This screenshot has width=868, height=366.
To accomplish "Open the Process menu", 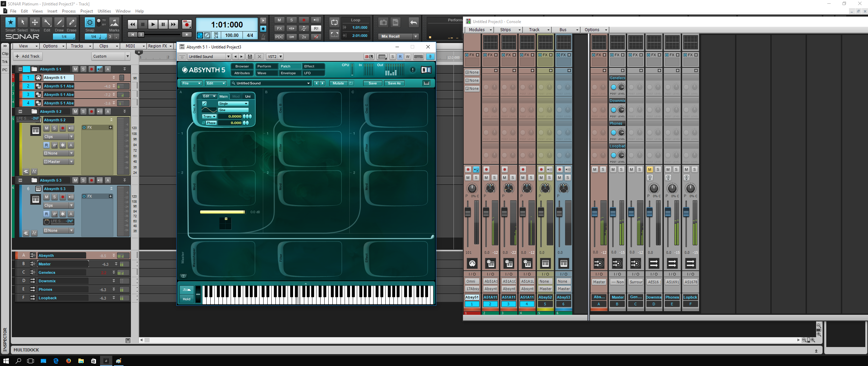I will (69, 11).
